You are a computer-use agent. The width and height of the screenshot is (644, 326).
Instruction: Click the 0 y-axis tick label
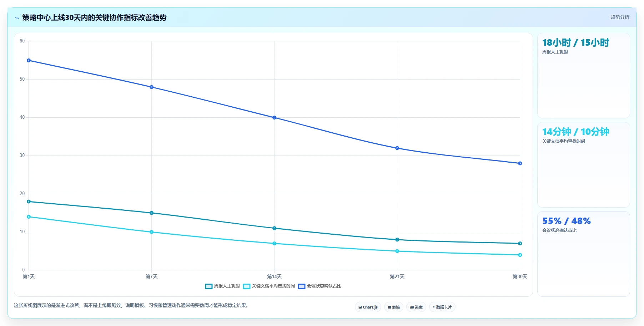[x=24, y=270]
